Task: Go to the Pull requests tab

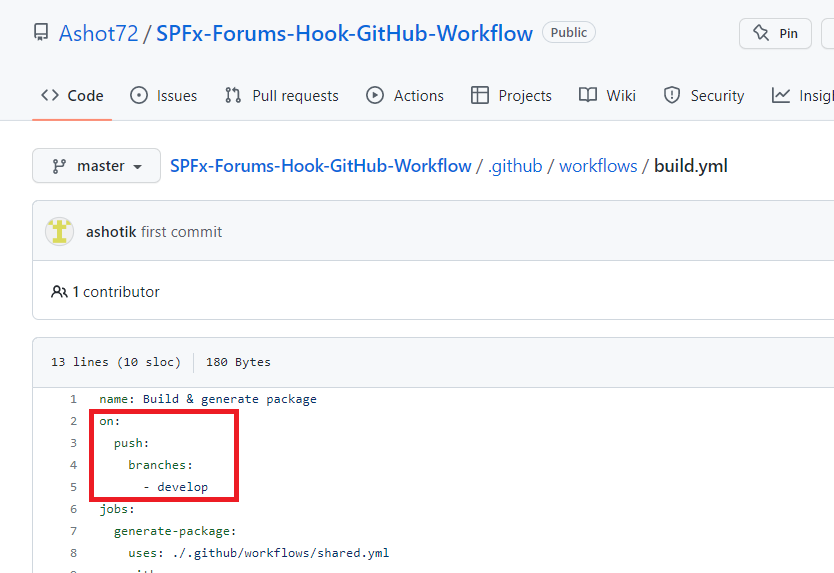Action: coord(282,96)
